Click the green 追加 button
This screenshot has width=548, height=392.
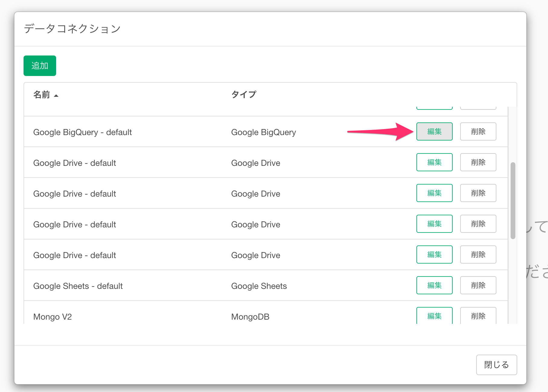click(x=40, y=66)
